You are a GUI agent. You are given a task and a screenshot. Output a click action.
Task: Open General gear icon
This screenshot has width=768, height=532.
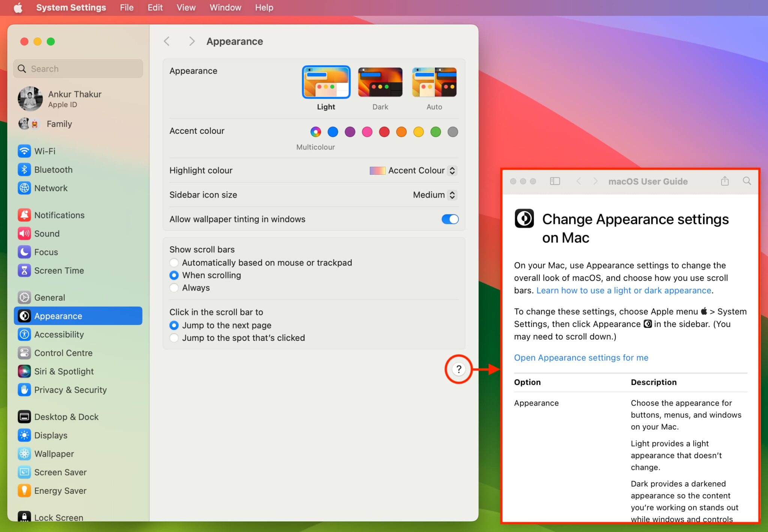[x=24, y=298]
